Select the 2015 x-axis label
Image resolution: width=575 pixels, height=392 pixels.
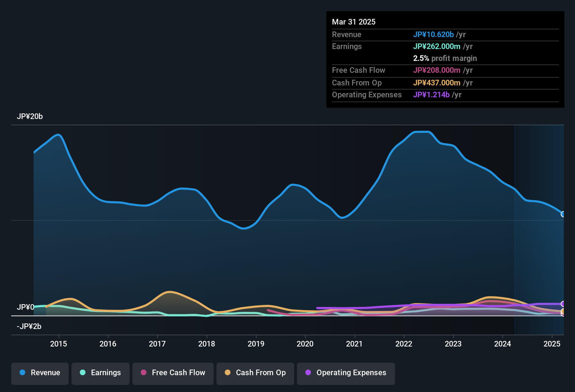coord(58,344)
